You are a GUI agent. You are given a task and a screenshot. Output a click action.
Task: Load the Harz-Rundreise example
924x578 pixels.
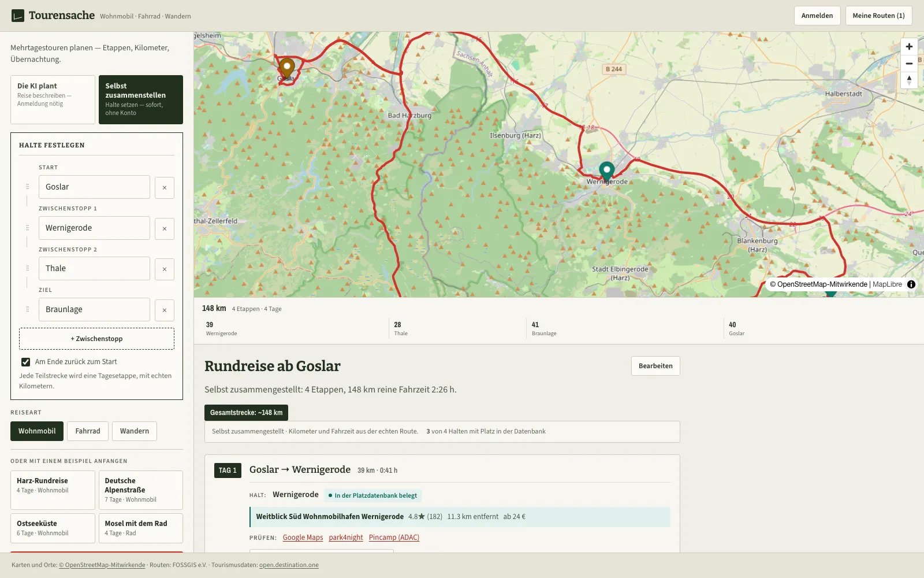click(53, 490)
